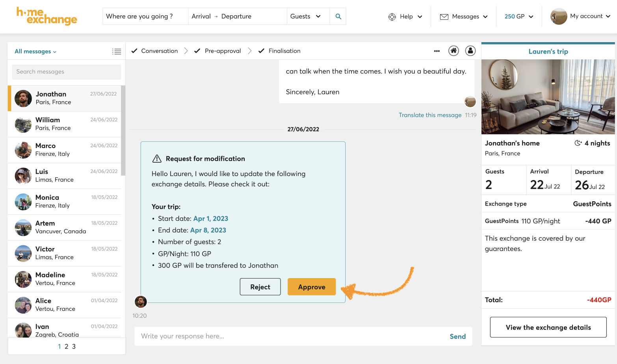Open Monica's avatar in message list
Viewport: 617px width, 364px height.
tap(23, 202)
